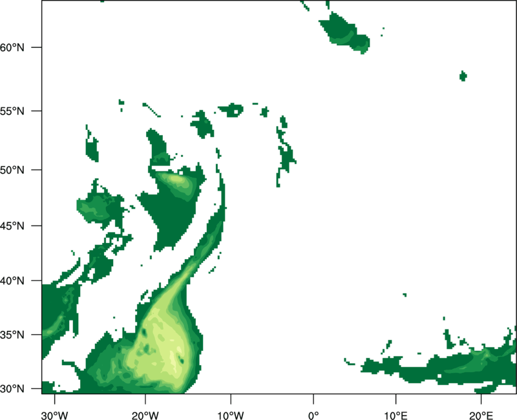
Task: Click the dark green band in bottom-right corner
Action: point(452,368)
